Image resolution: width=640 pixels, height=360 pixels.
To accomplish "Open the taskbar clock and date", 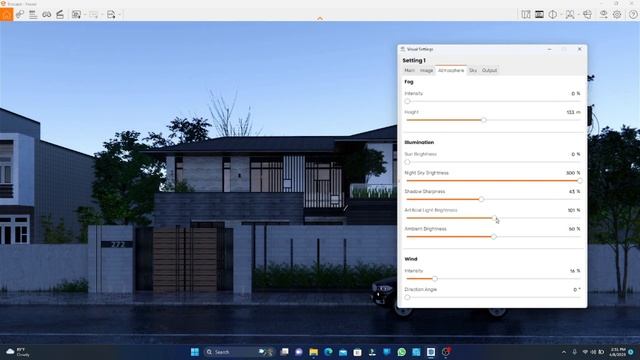I will point(618,352).
